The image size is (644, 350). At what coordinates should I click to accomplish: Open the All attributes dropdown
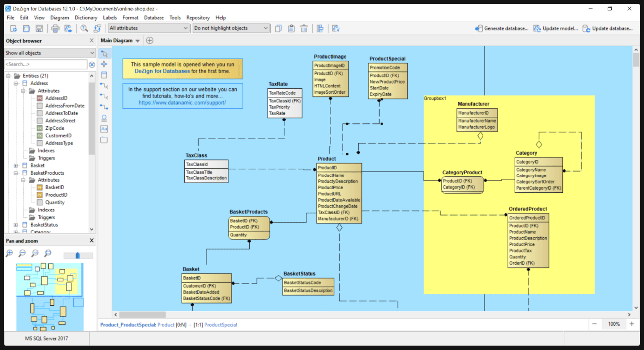[149, 28]
